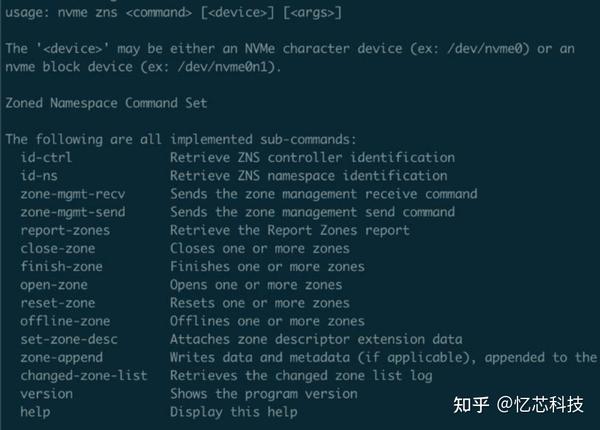
Task: Click the reset-zone sub-command
Action: pyautogui.click(x=57, y=302)
